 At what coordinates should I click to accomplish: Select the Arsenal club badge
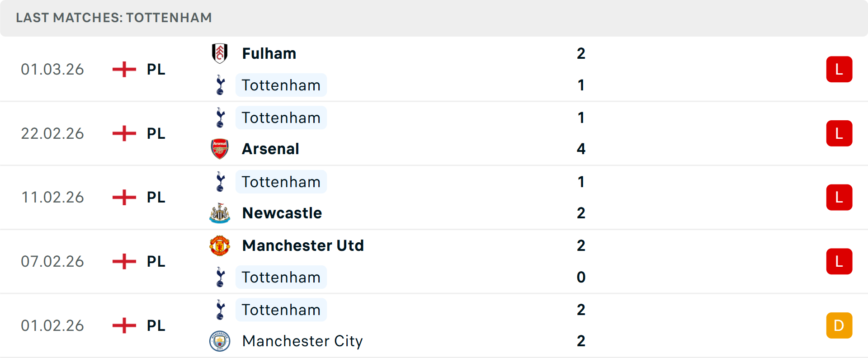click(220, 149)
